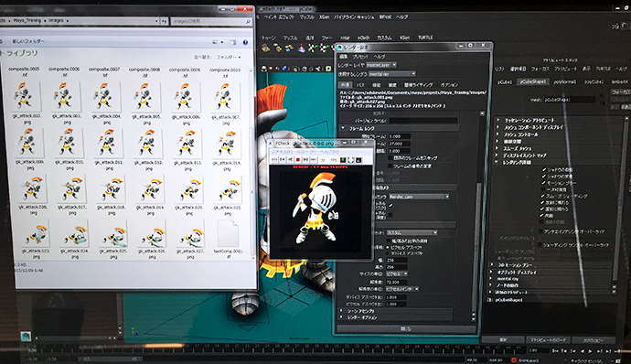The height and width of the screenshot is (364, 631).
Task: Open the Explorer フォルダー sort dropdown
Action: [x=229, y=57]
